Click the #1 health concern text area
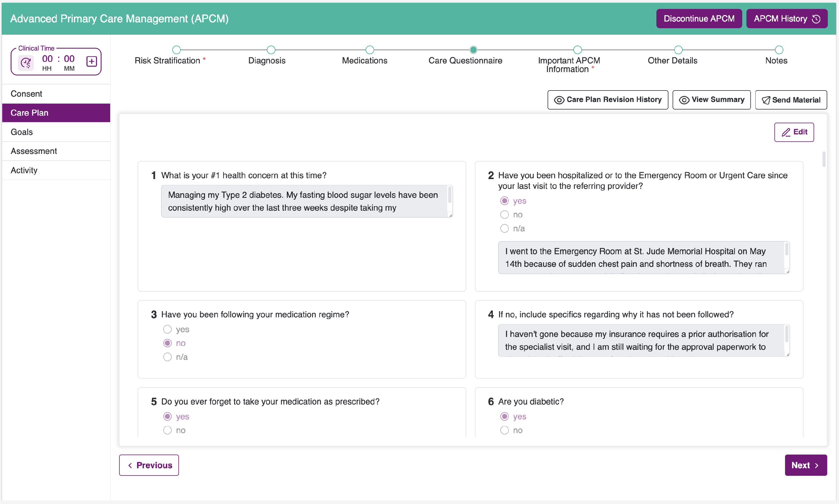Viewport: 839px width, 504px height. tap(307, 201)
